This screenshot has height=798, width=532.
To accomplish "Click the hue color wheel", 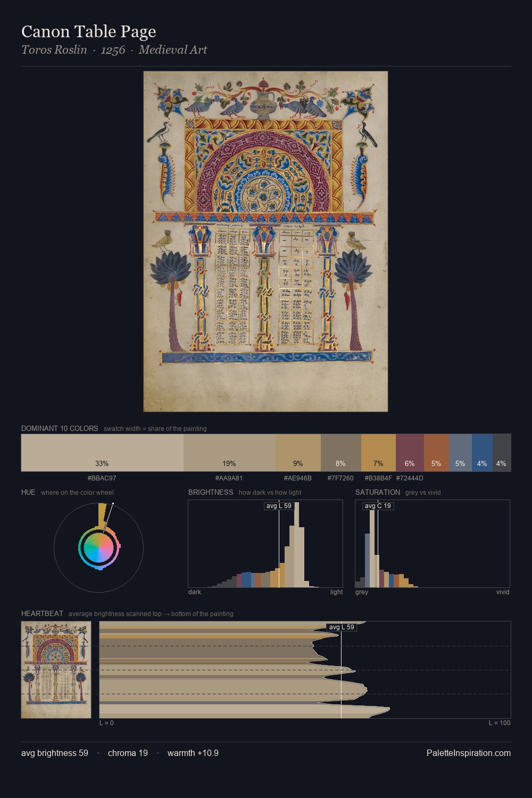I will [98, 547].
